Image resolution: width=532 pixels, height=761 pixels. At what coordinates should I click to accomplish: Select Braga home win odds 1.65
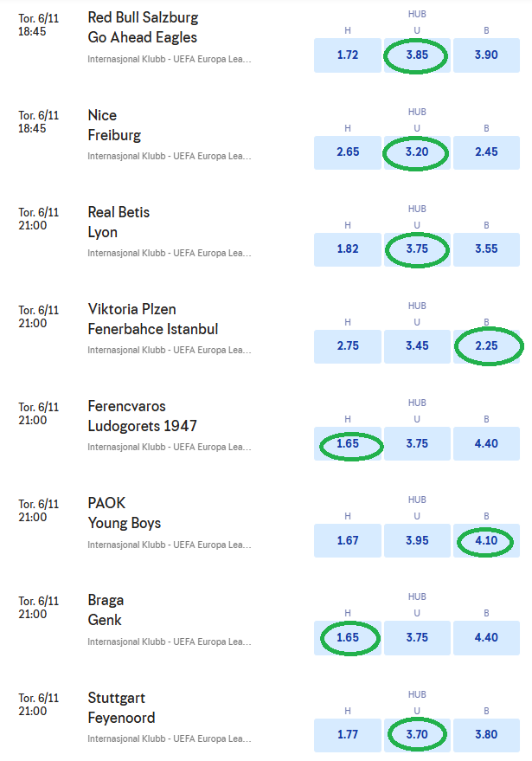348,638
